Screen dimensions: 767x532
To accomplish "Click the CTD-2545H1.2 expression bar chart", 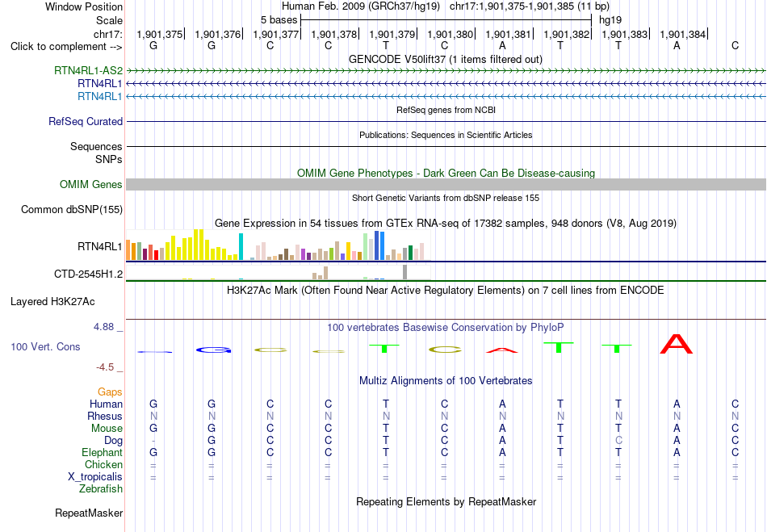I will click(278, 272).
